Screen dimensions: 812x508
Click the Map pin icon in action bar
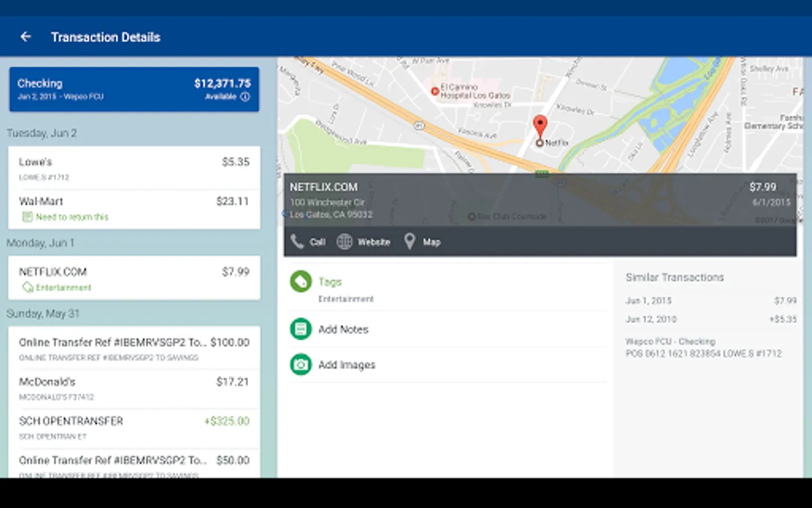tap(410, 242)
